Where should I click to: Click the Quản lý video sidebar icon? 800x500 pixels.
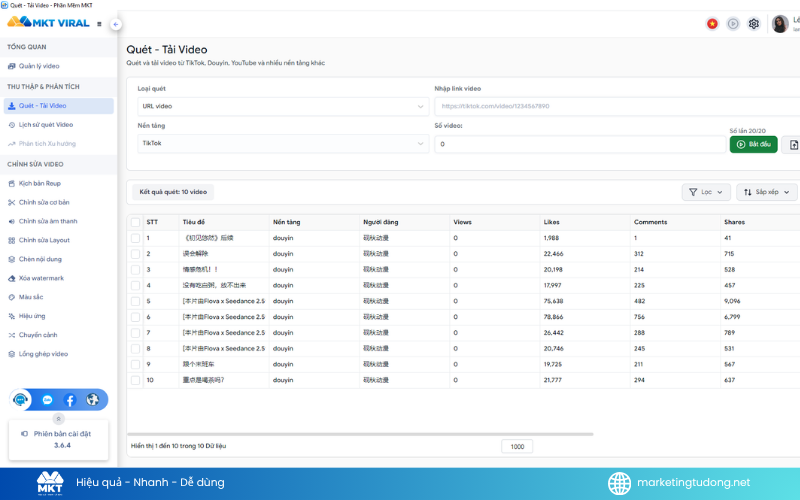pyautogui.click(x=11, y=66)
